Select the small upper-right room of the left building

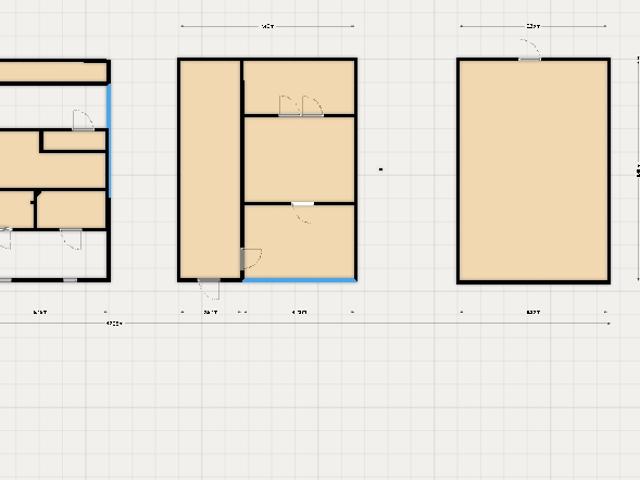tap(74, 141)
